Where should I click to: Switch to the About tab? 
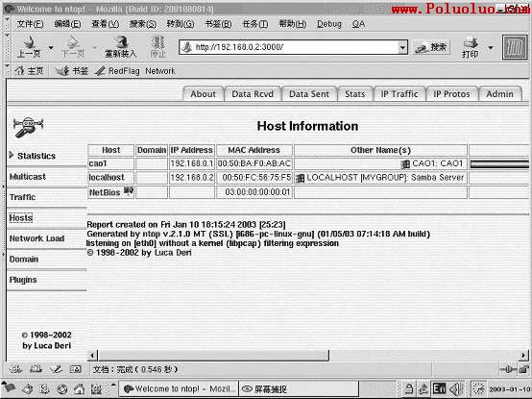click(203, 94)
